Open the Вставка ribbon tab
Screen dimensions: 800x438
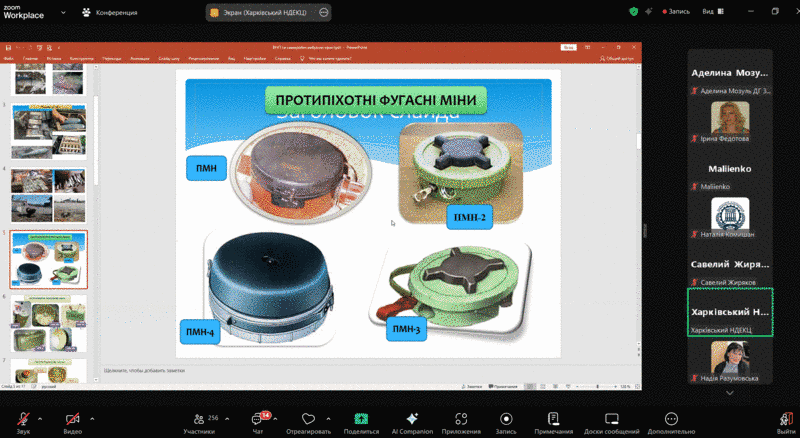[x=54, y=59]
